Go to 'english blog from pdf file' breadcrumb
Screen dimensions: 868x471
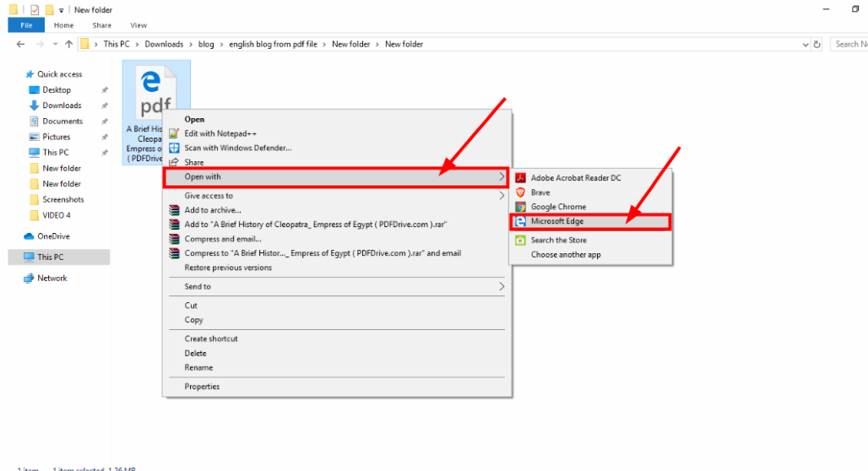coord(273,44)
